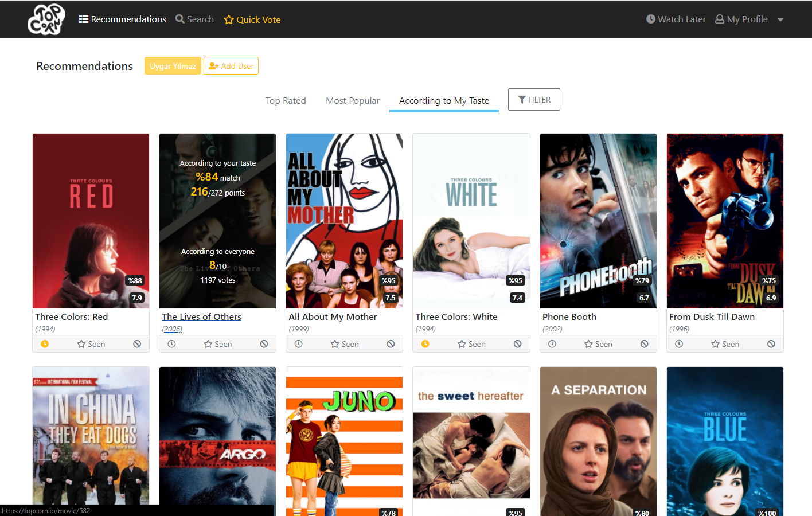Image resolution: width=812 pixels, height=516 pixels.
Task: Click the person-plus icon on Add User
Action: 213,65
